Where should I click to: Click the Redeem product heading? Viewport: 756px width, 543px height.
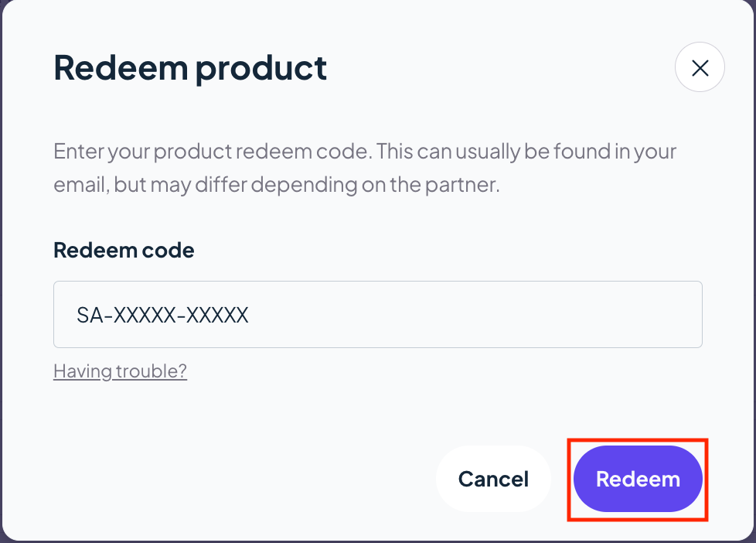coord(190,68)
